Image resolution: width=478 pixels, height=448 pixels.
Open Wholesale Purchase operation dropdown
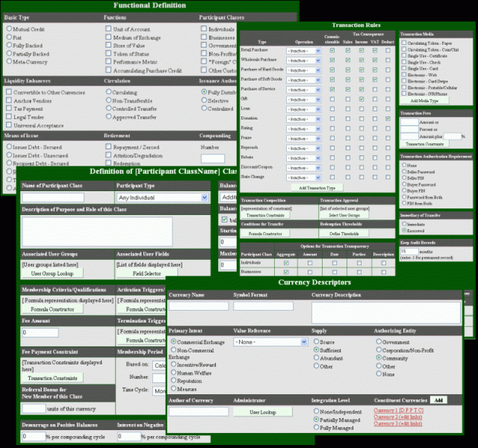[x=303, y=60]
